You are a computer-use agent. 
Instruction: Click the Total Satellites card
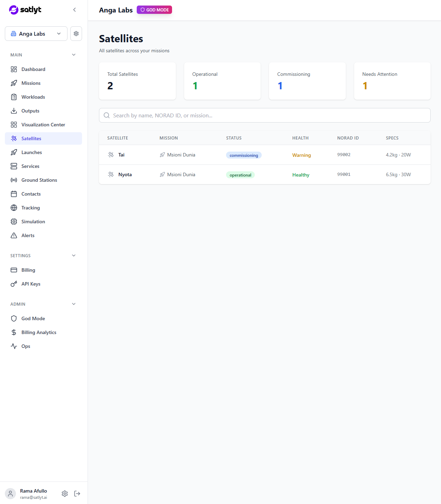click(x=137, y=81)
